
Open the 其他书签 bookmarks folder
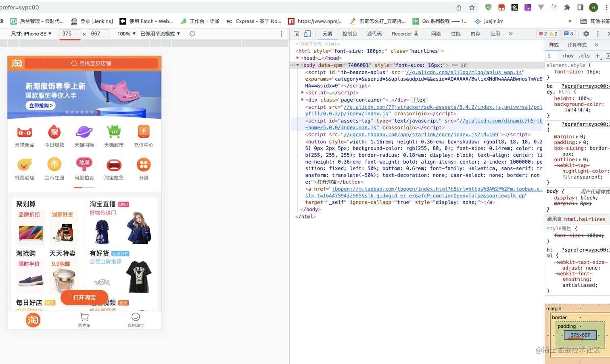tap(595, 21)
